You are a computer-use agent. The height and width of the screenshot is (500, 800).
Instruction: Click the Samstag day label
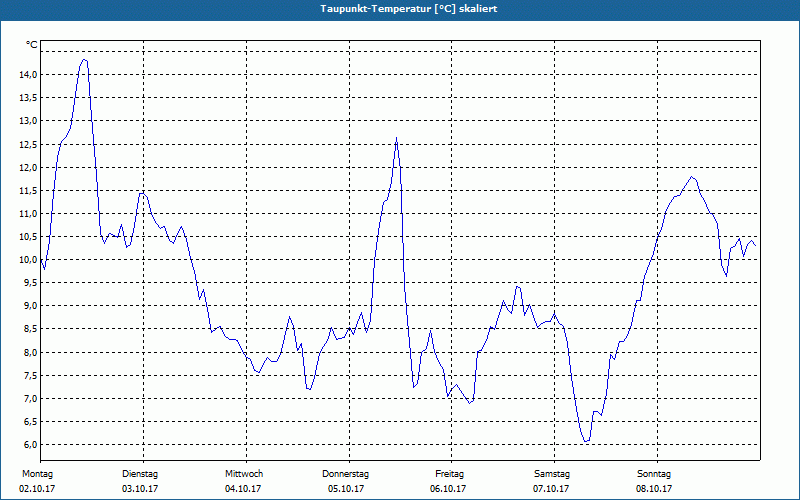tap(552, 474)
